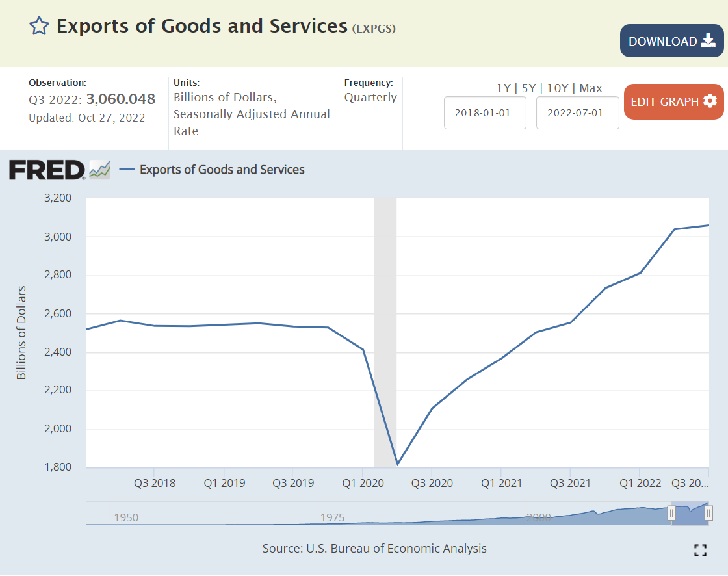Click the end date field 2022-07-01
This screenshot has width=728, height=576.
(577, 113)
